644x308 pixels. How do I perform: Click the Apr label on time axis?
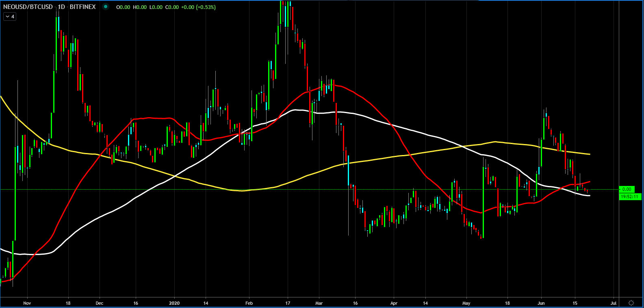tap(393, 303)
